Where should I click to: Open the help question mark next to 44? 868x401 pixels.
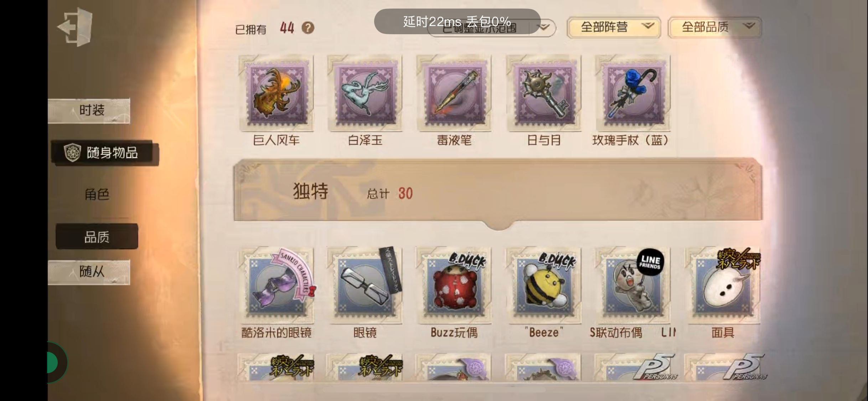pyautogui.click(x=308, y=27)
